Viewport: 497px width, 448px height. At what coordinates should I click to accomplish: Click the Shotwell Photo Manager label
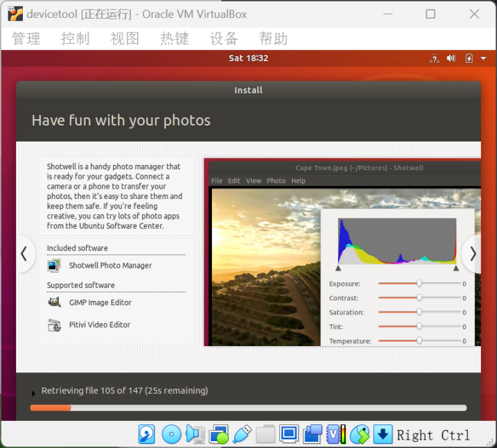(x=110, y=266)
